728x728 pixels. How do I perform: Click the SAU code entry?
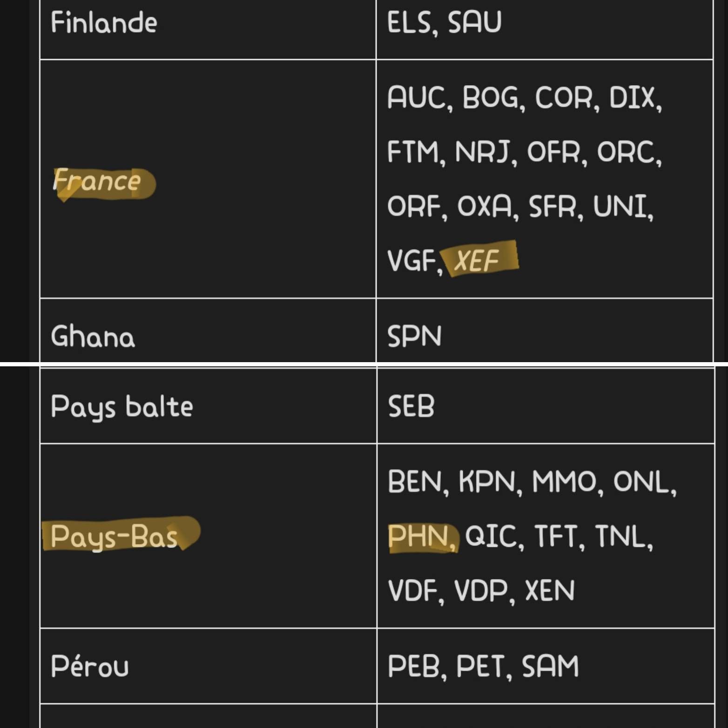point(475,22)
